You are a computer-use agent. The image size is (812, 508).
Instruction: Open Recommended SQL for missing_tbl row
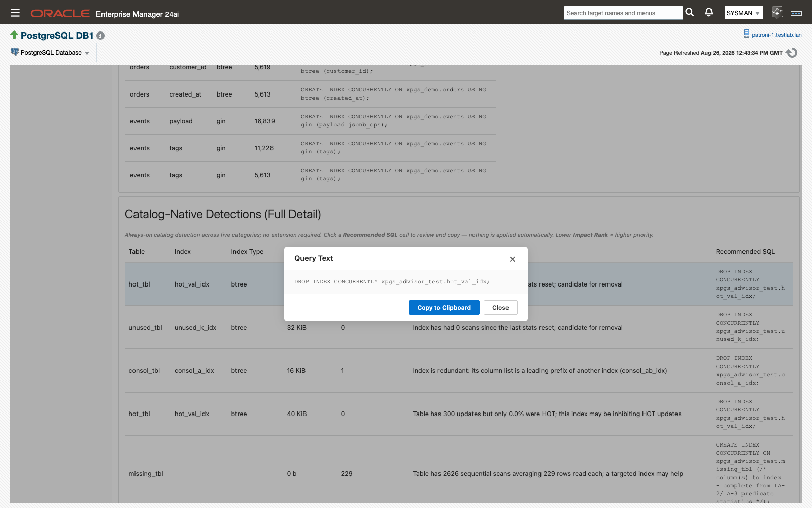[750, 473]
